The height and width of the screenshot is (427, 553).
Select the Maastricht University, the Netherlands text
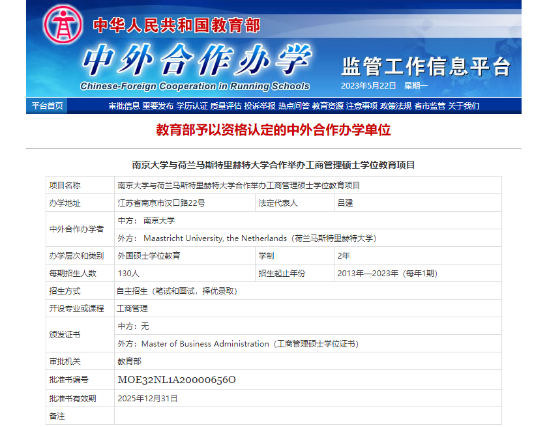pyautogui.click(x=215, y=238)
